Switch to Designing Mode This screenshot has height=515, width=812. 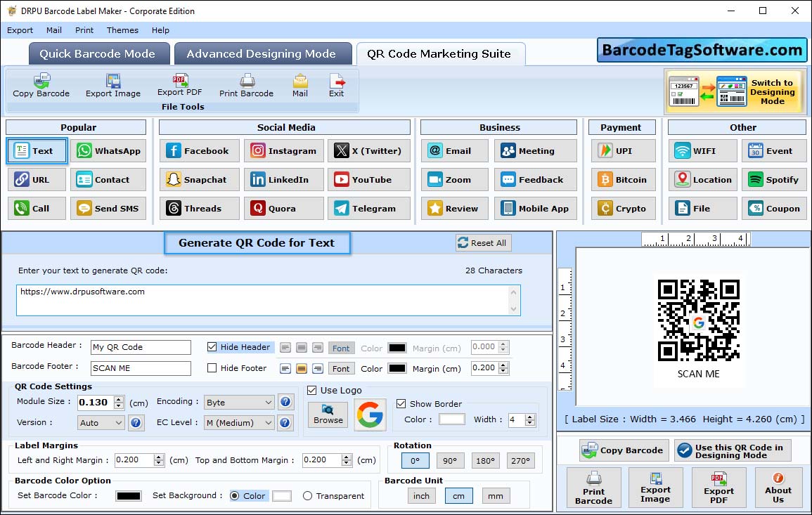pyautogui.click(x=736, y=91)
